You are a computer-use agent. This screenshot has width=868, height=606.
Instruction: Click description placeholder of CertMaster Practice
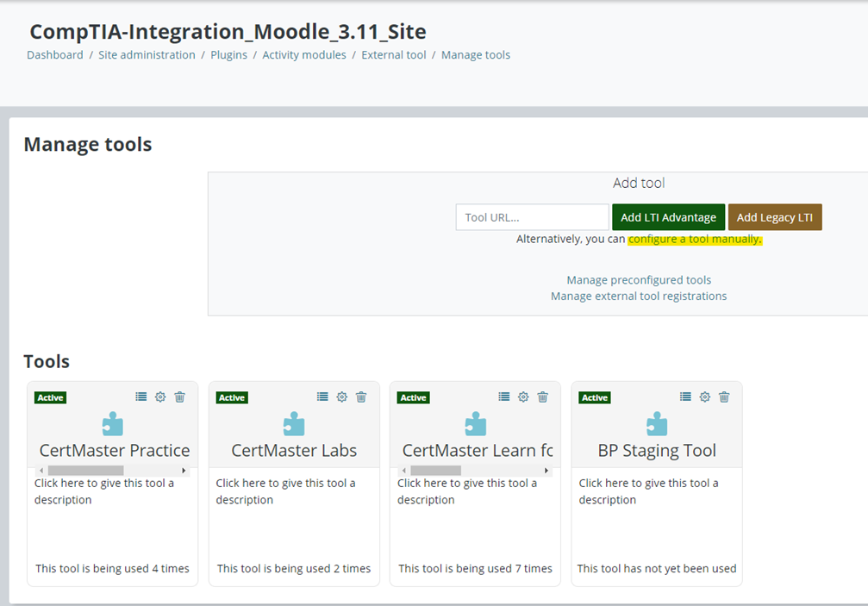pyautogui.click(x=104, y=491)
